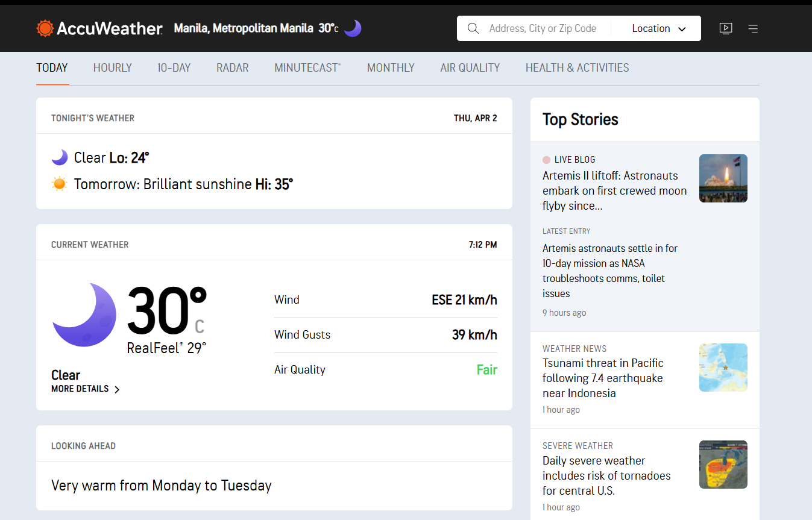The image size is (812, 520).
Task: Click the ESE 21 km/h wind value
Action: pyautogui.click(x=464, y=299)
